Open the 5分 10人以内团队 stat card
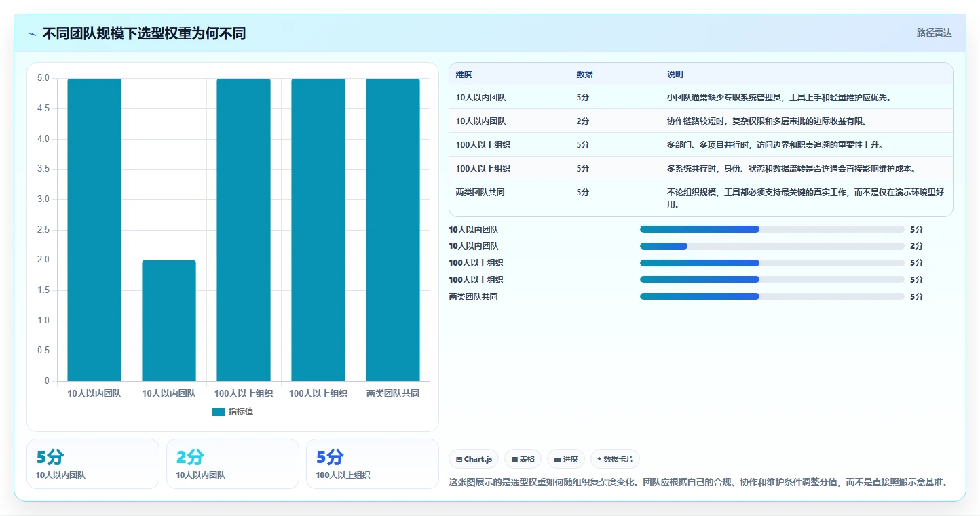The image size is (980, 516). (x=93, y=464)
